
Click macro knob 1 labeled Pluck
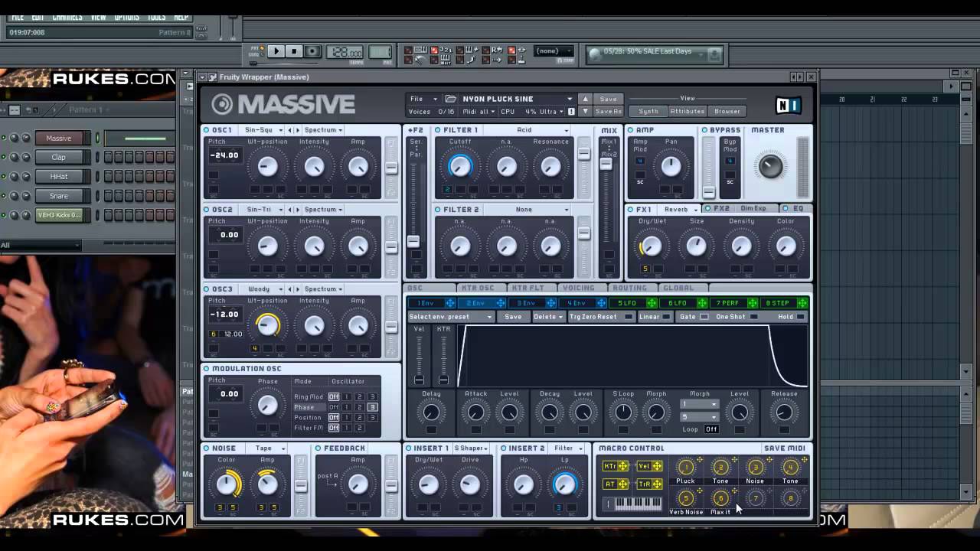coord(685,467)
